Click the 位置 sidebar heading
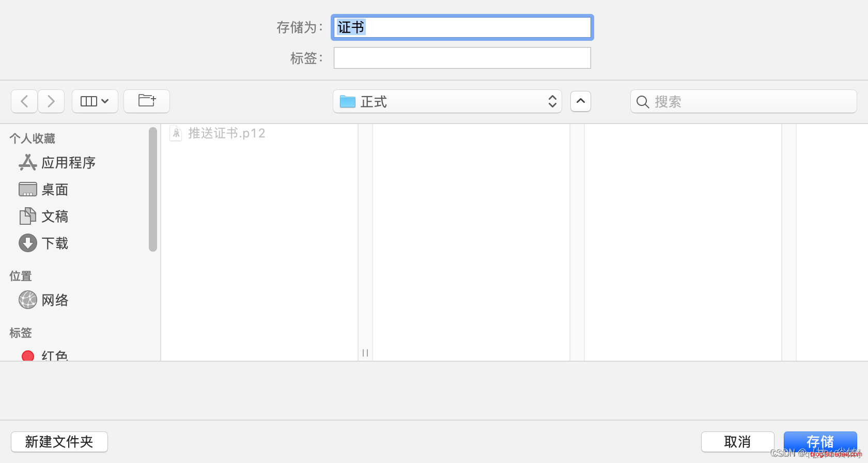The height and width of the screenshot is (463, 868). pos(21,276)
